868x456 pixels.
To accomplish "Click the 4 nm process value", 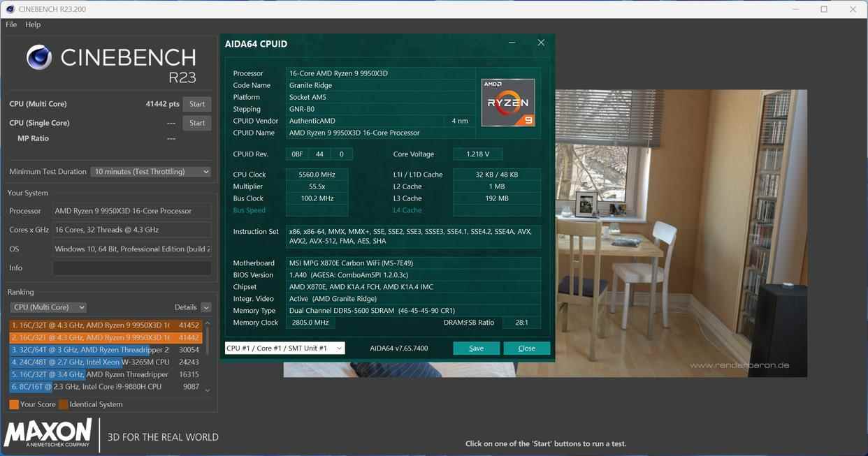I will (x=459, y=121).
